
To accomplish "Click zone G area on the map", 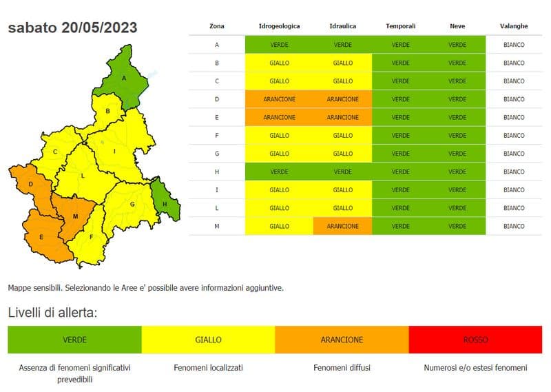I will tap(131, 204).
